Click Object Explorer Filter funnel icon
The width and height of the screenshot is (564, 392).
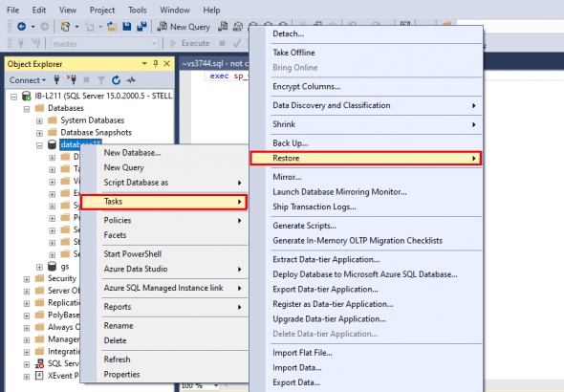pyautogui.click(x=101, y=80)
